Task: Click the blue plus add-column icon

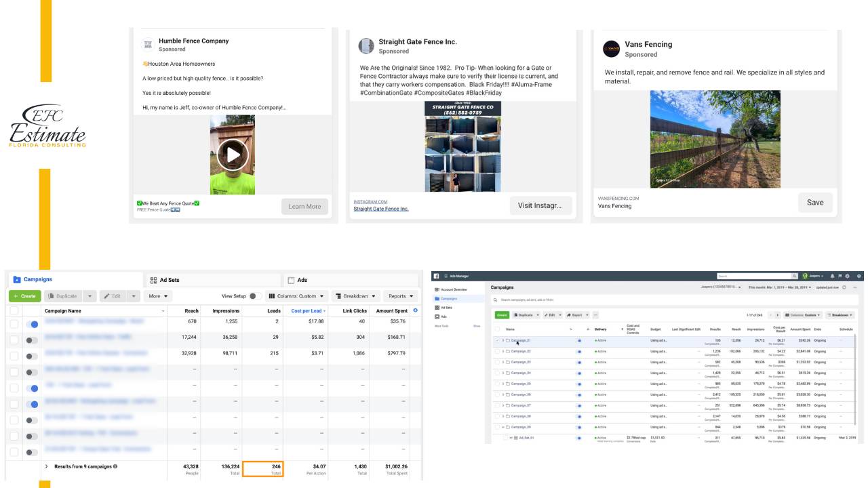Action: click(x=416, y=310)
